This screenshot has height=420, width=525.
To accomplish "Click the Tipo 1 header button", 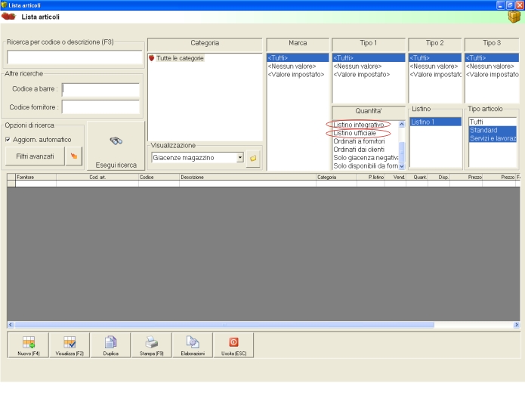I will (x=369, y=43).
